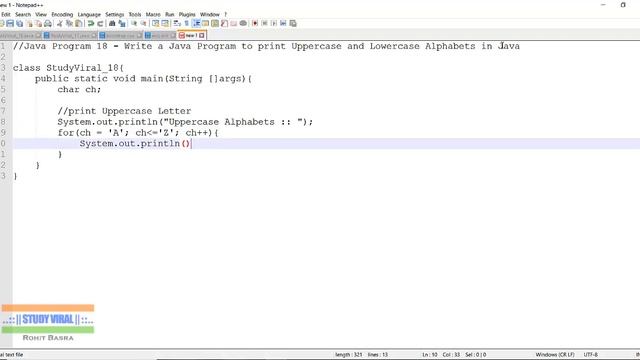Open the Search menu
The height and width of the screenshot is (360, 640).
23,14
